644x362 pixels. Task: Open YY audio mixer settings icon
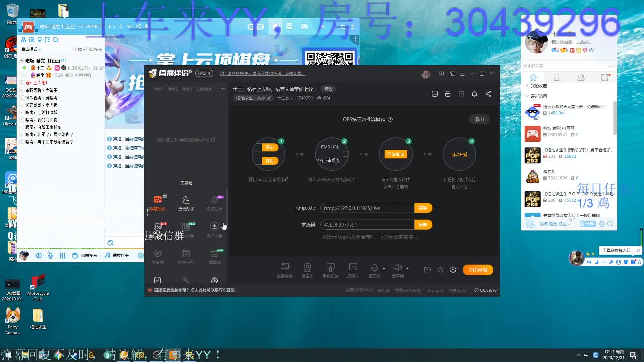click(x=62, y=256)
